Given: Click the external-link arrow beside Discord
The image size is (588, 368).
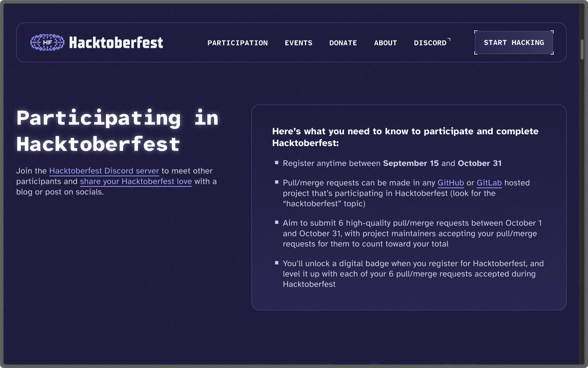Looking at the screenshot, I should [x=449, y=40].
